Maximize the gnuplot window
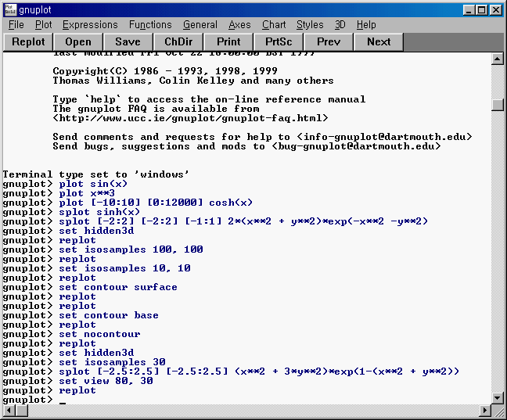507x420 pixels. (x=481, y=10)
